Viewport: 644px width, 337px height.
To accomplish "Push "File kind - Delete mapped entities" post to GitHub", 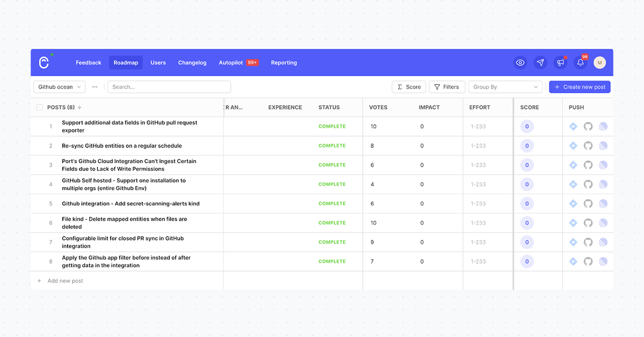I will pyautogui.click(x=588, y=223).
